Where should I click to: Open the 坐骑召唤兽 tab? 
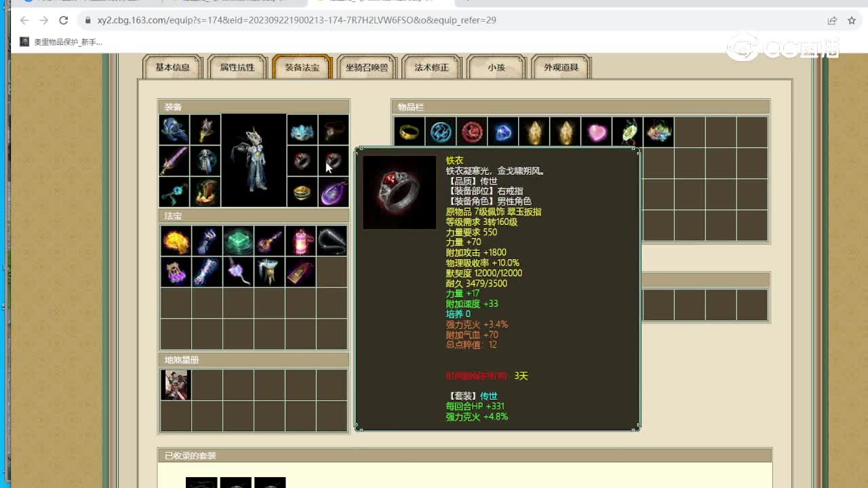coord(367,67)
